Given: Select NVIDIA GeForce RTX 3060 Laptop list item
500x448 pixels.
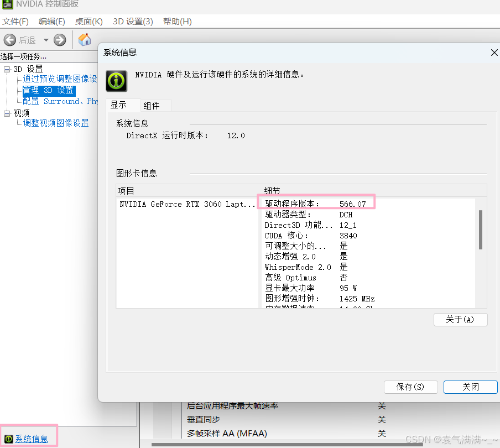Looking at the screenshot, I should click(187, 204).
